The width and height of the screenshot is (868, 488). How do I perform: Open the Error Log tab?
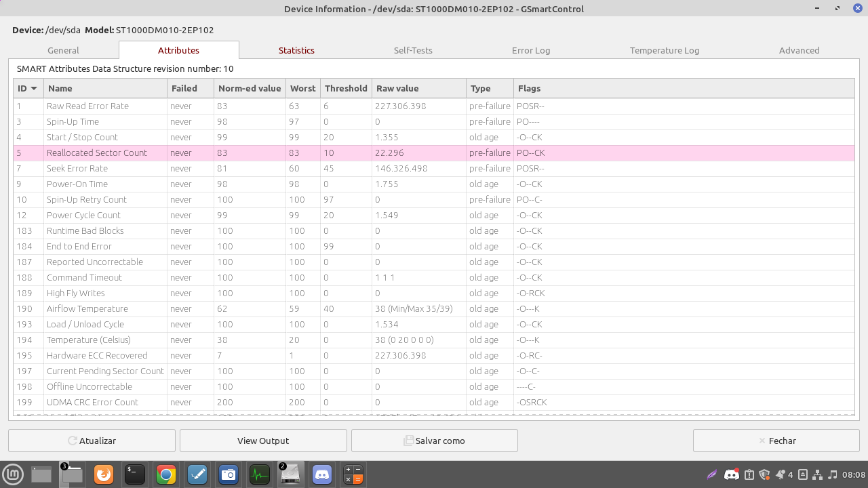pyautogui.click(x=531, y=50)
